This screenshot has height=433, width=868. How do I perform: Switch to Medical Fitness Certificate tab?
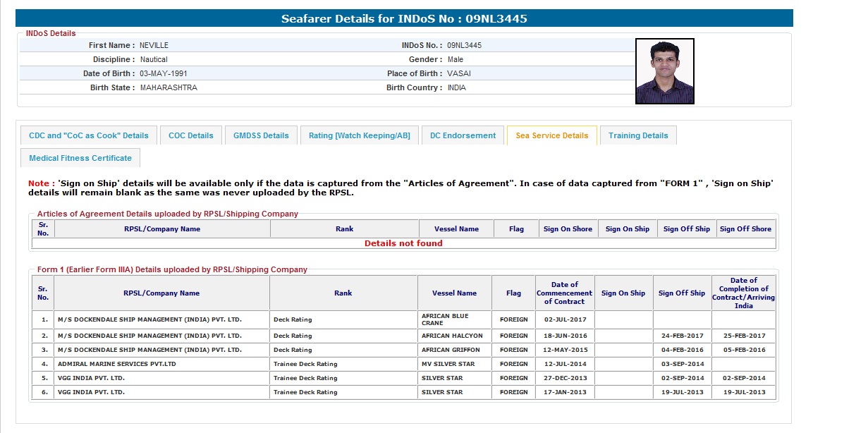(80, 158)
